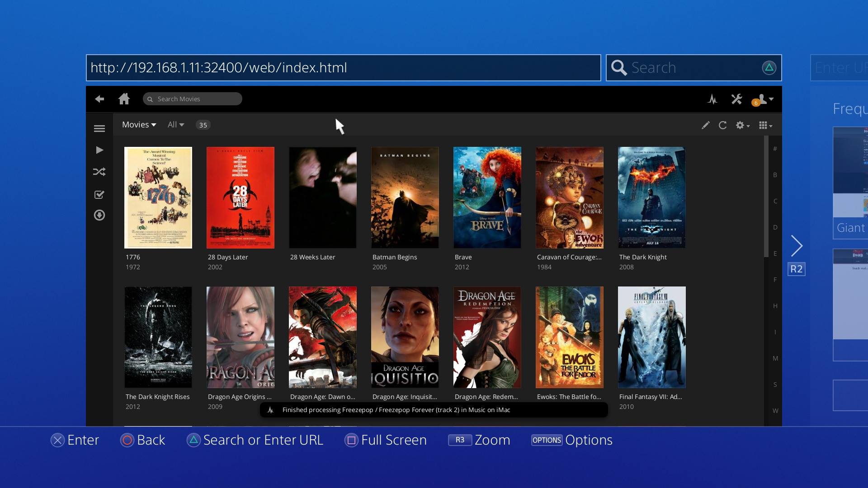Open the grid view mode dropdown
The width and height of the screenshot is (868, 488).
tap(765, 125)
